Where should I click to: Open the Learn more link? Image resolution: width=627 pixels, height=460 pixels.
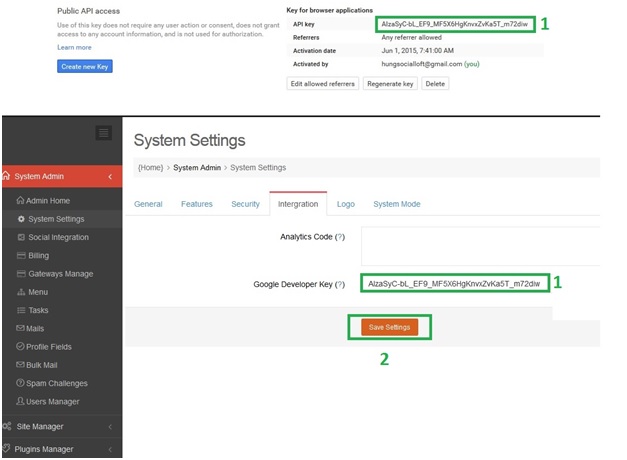click(x=74, y=47)
